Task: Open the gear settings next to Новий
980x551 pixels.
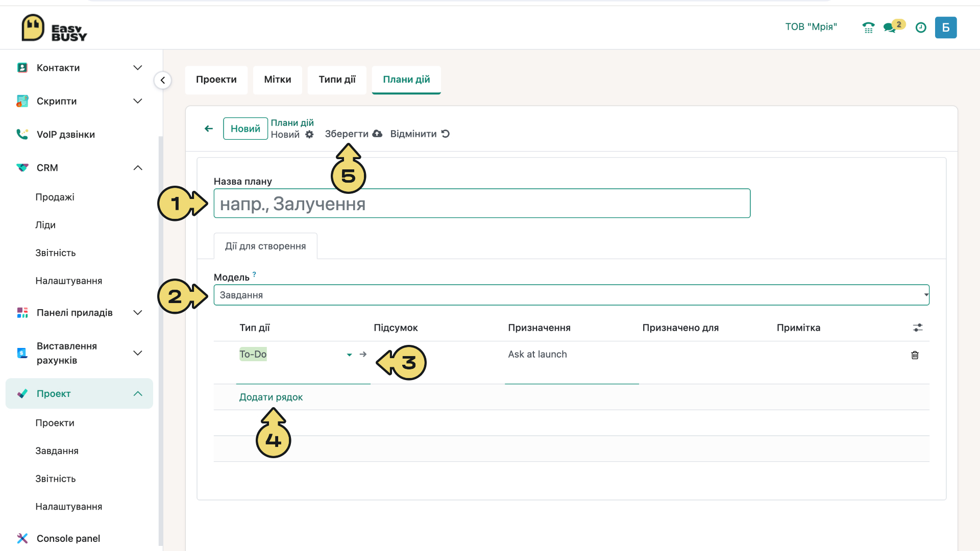Action: [309, 134]
